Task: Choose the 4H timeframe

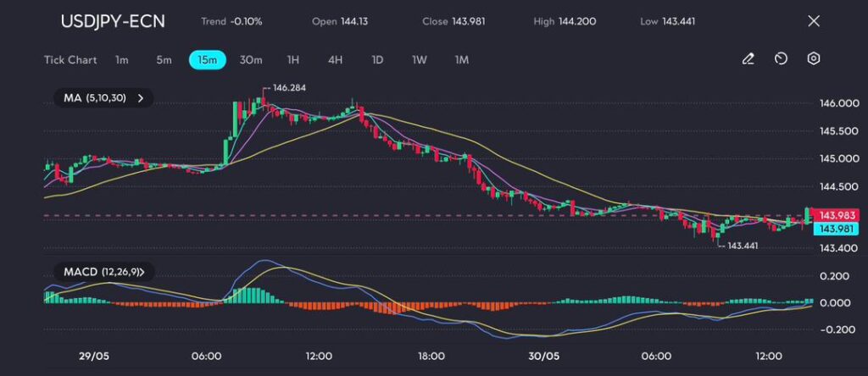Action: pyautogui.click(x=336, y=60)
